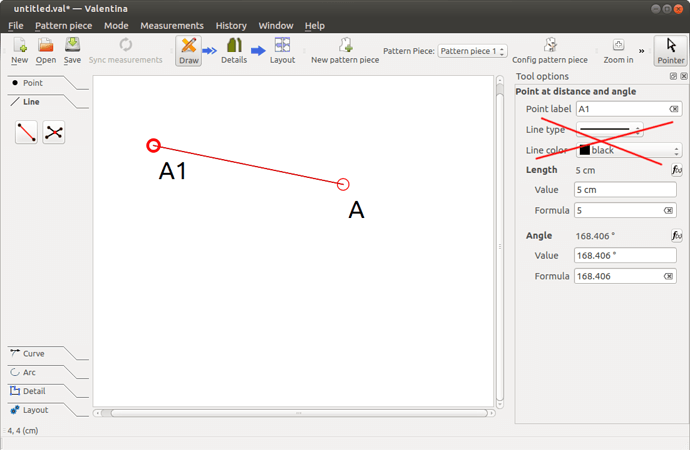
Task: Switch to Details mode
Action: coord(234,51)
